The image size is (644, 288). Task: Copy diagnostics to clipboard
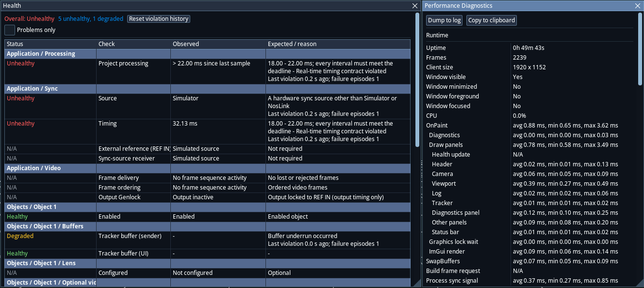pyautogui.click(x=492, y=20)
